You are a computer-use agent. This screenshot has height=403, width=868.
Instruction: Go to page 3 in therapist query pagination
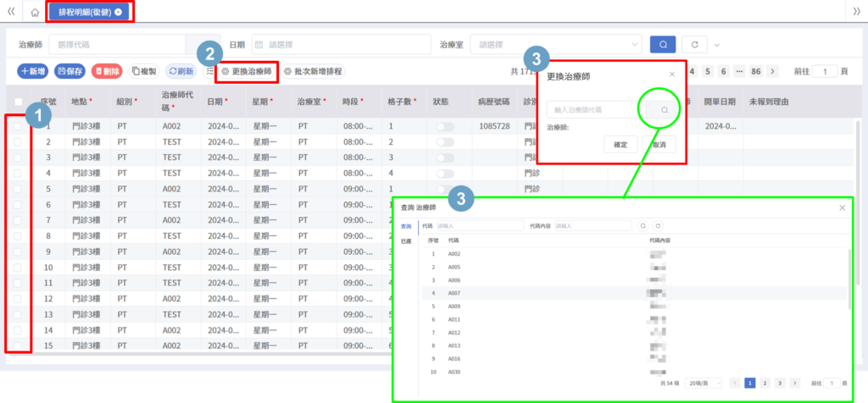point(780,383)
